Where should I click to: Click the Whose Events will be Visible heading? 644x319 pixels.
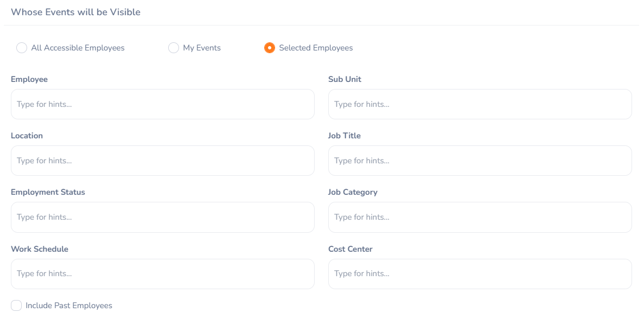[x=75, y=12]
